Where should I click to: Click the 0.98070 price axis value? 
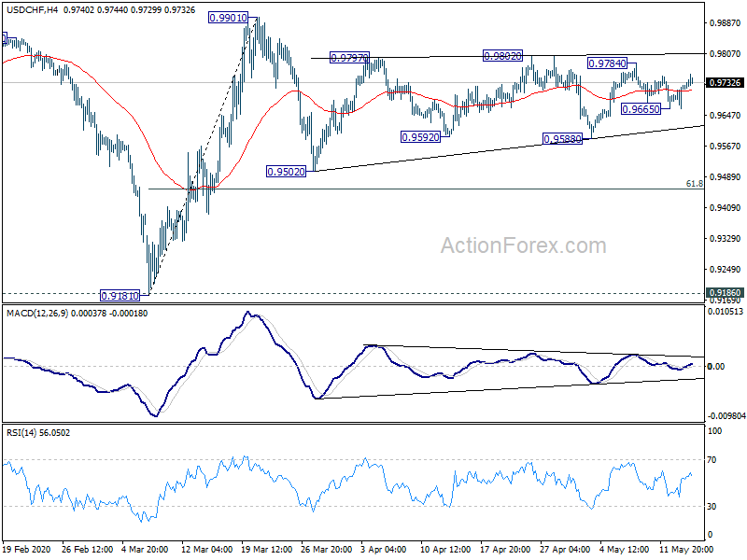pyautogui.click(x=725, y=54)
